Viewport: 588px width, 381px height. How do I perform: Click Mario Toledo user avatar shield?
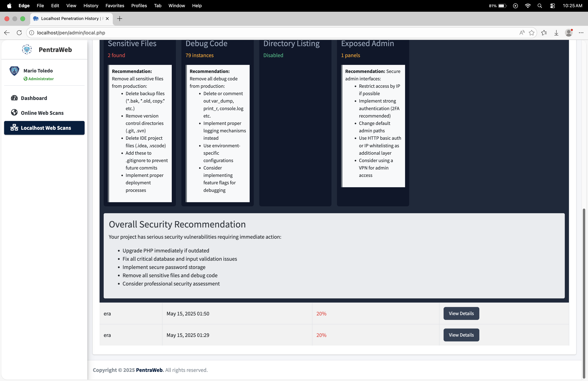coord(14,71)
